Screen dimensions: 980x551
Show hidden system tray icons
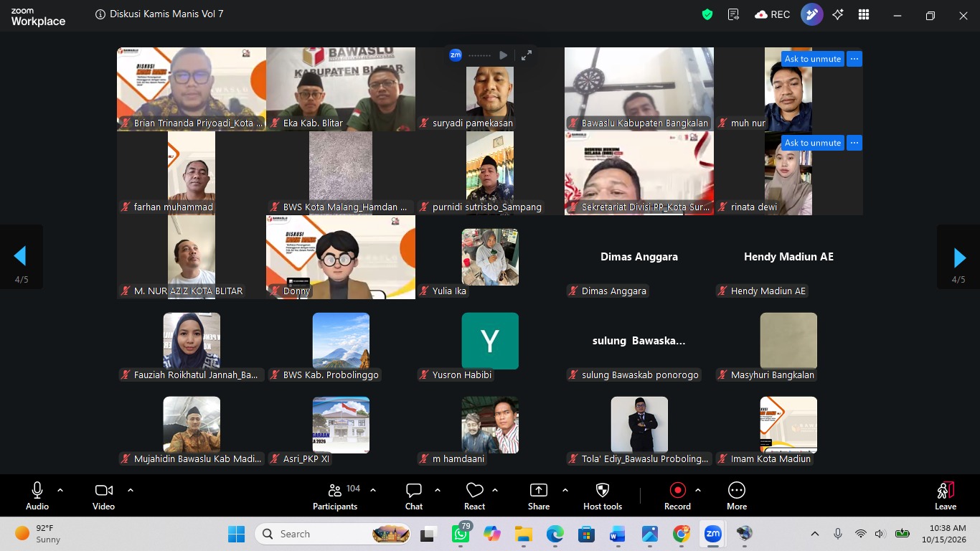point(815,534)
